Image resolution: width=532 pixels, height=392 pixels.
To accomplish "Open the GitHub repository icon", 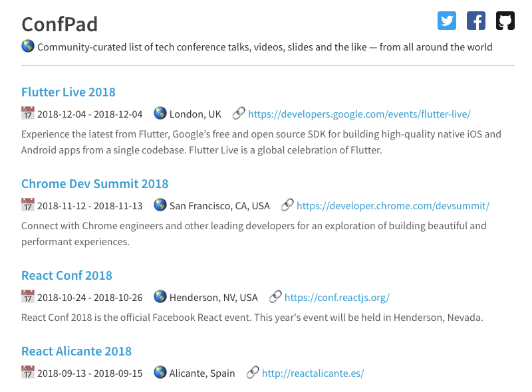I will [x=505, y=21].
